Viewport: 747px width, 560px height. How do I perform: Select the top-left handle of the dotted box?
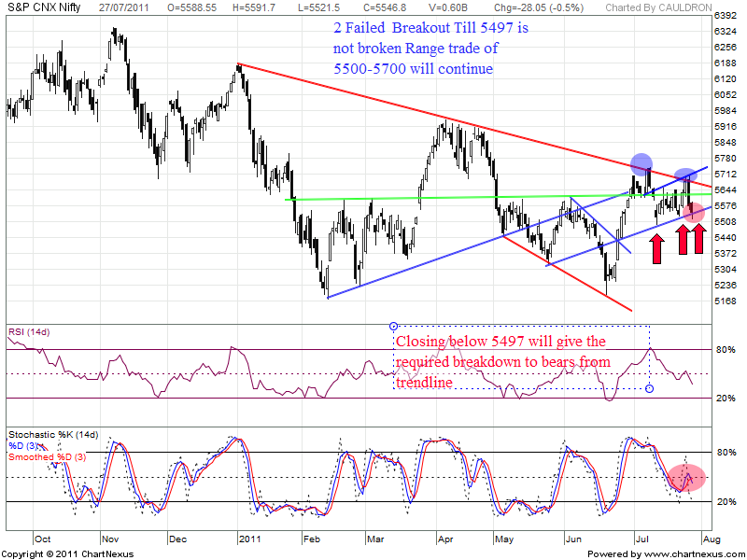point(392,325)
